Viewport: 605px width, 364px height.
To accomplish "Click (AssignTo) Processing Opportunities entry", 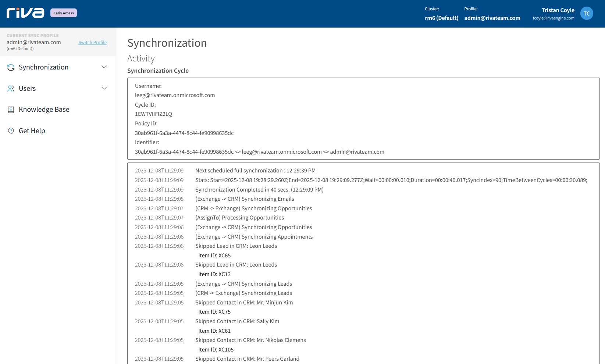I will point(240,218).
